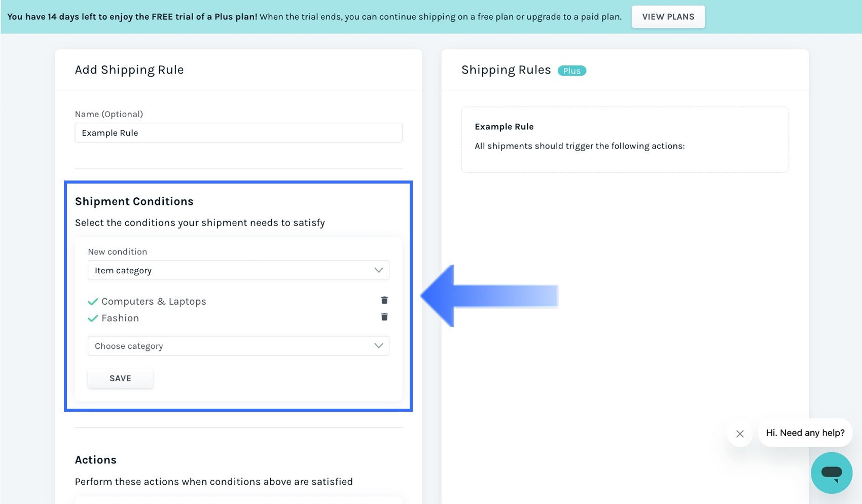Dismiss the "Need any help?" prompt
This screenshot has height=504, width=862.
pyautogui.click(x=740, y=434)
